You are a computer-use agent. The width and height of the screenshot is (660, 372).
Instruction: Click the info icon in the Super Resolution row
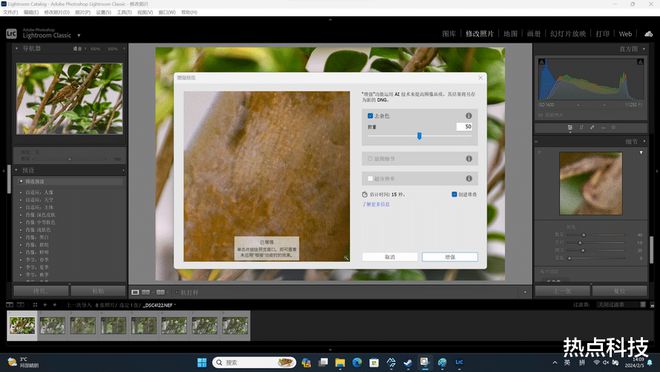(x=468, y=178)
